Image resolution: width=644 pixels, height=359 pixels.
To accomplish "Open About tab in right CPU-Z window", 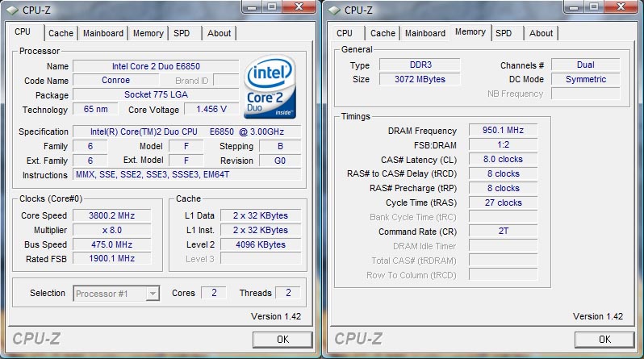I will (x=541, y=33).
